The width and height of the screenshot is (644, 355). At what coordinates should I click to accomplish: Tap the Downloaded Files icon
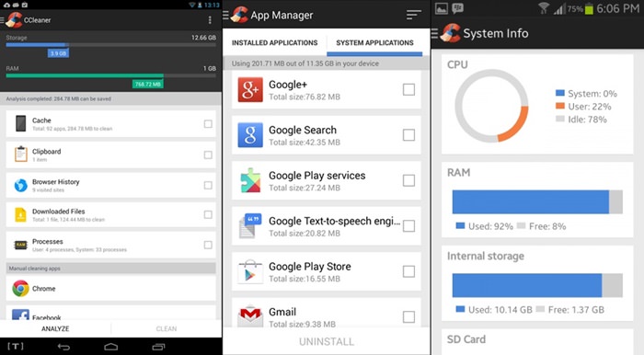point(20,214)
